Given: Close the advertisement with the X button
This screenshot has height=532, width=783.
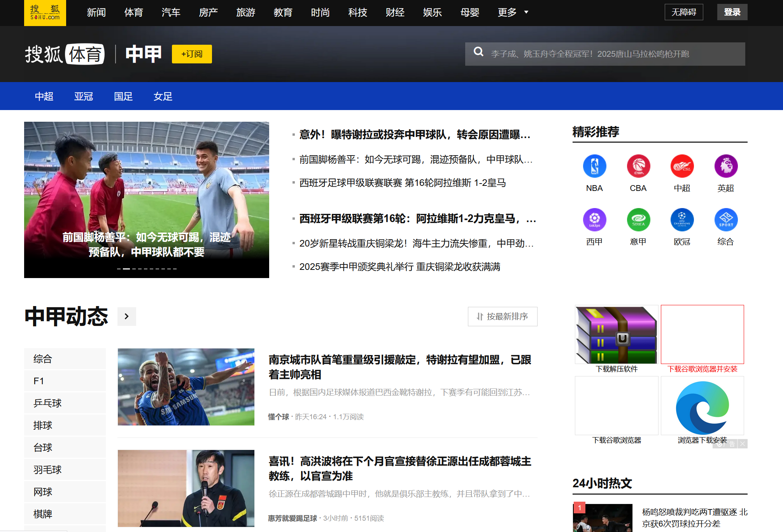Looking at the screenshot, I should tap(743, 444).
